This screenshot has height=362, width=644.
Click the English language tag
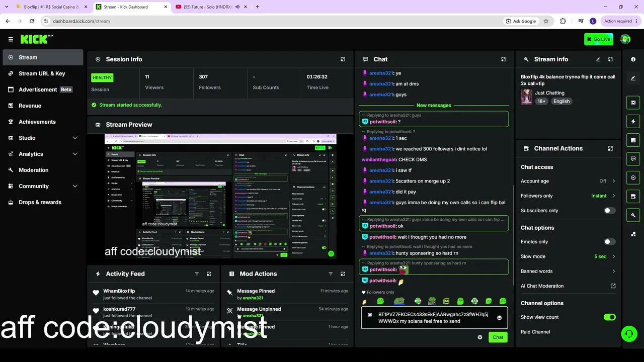pos(561,101)
